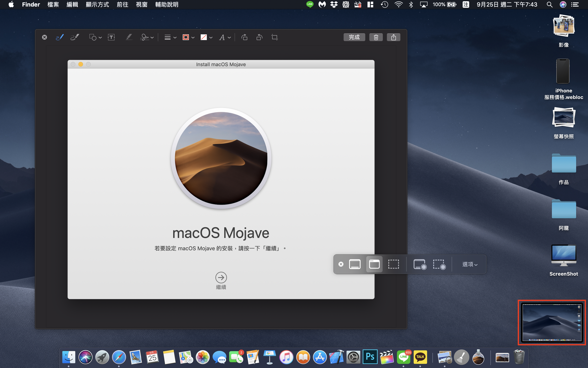Open Notification Center

click(575, 4)
